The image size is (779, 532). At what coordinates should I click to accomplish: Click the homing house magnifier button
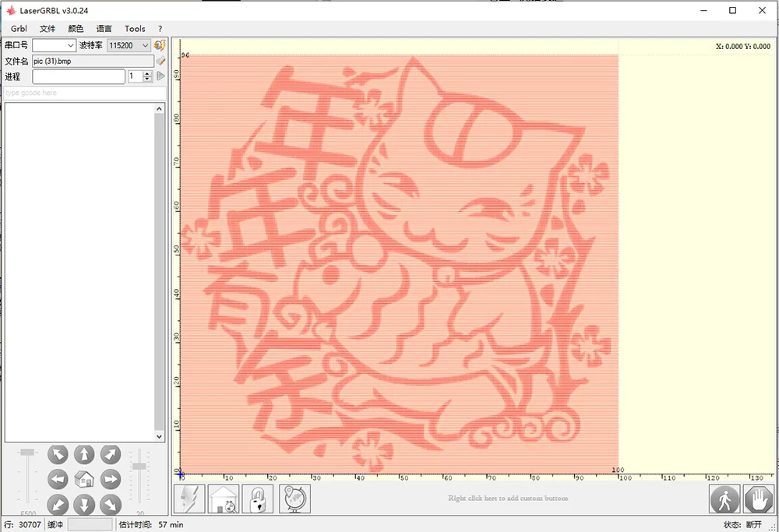[x=224, y=499]
